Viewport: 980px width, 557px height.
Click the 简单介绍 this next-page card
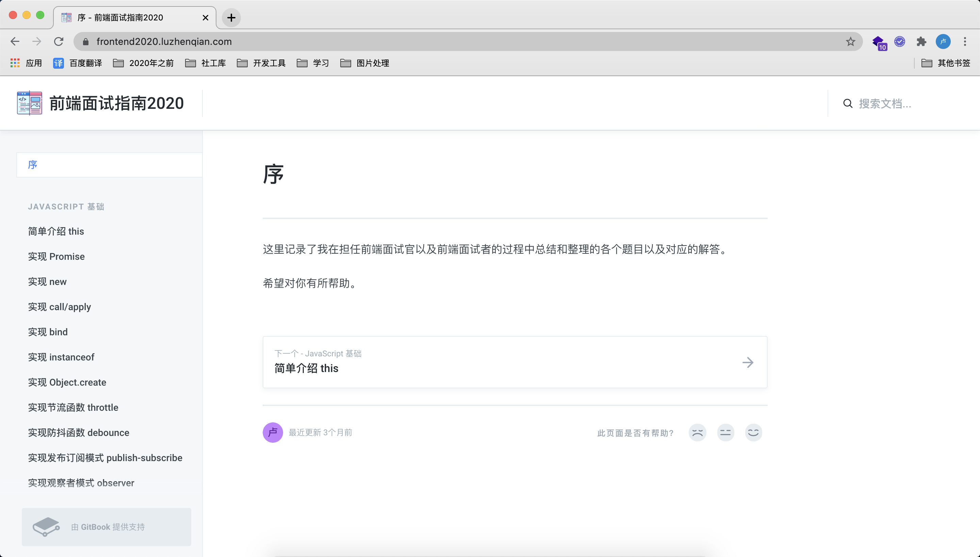point(514,362)
